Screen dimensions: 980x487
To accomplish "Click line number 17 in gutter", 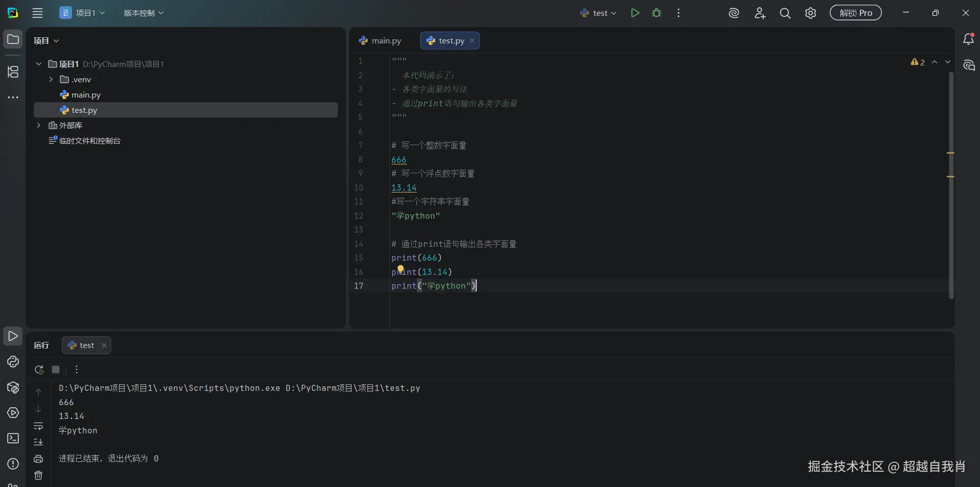I will 359,286.
